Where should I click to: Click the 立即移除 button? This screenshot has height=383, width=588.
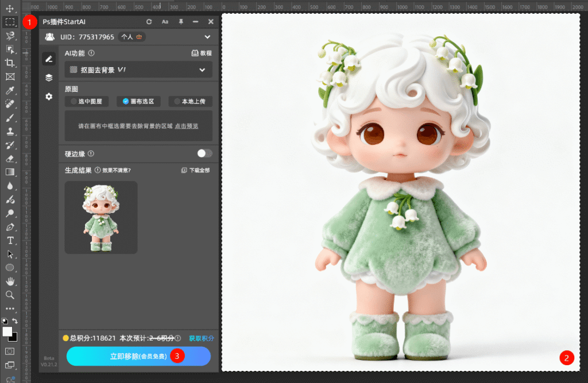pos(138,356)
